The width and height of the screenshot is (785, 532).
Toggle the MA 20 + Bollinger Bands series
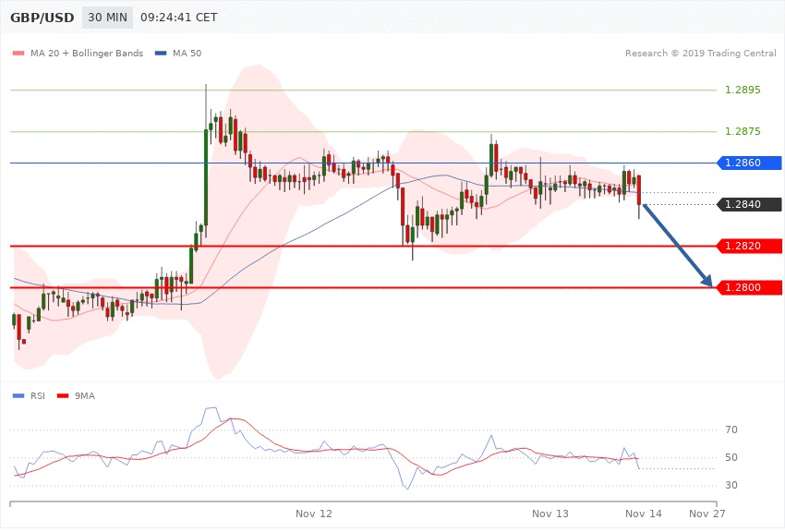86,54
